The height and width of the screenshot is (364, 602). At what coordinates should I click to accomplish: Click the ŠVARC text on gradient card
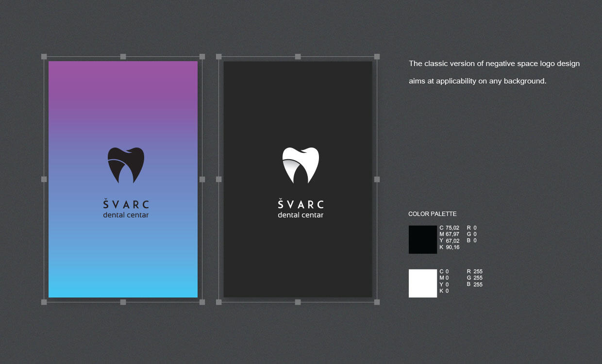coord(126,204)
